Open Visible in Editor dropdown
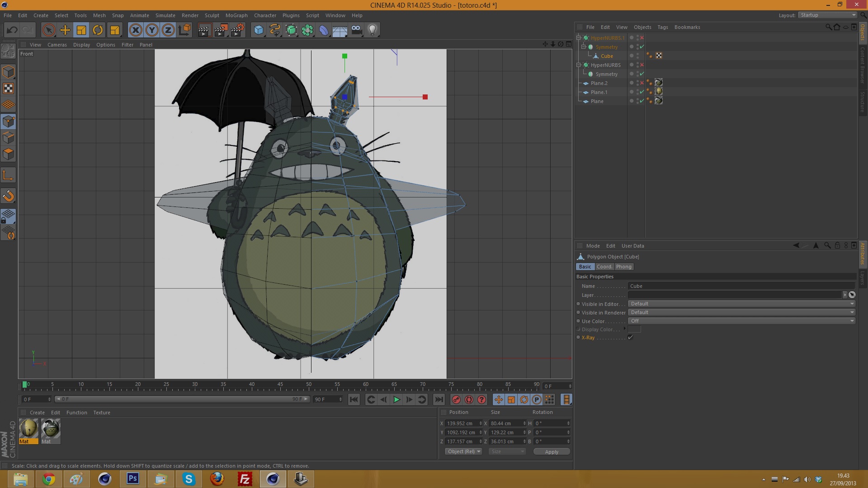Viewport: 868px width, 488px height. click(741, 304)
